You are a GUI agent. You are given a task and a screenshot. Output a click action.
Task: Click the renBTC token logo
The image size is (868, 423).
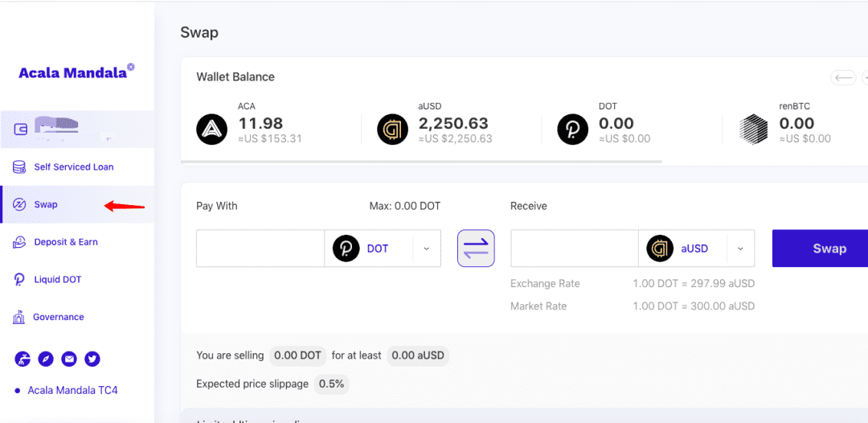click(753, 129)
